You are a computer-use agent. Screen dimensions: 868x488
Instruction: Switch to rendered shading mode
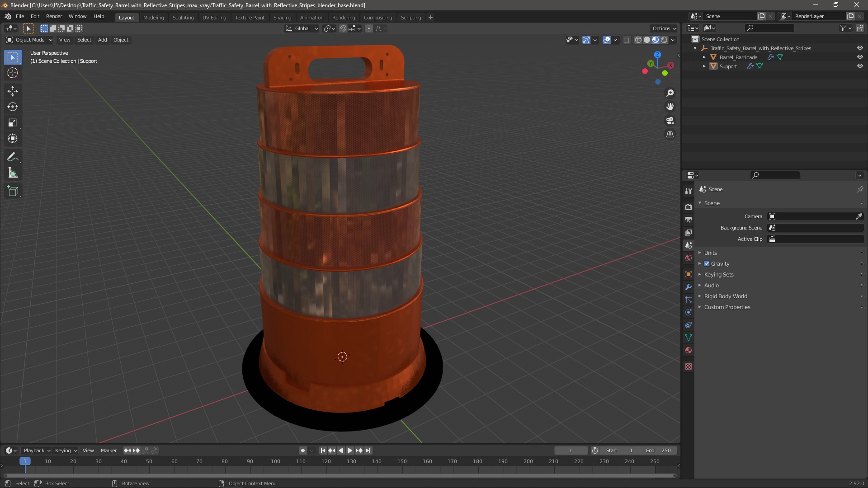point(664,40)
